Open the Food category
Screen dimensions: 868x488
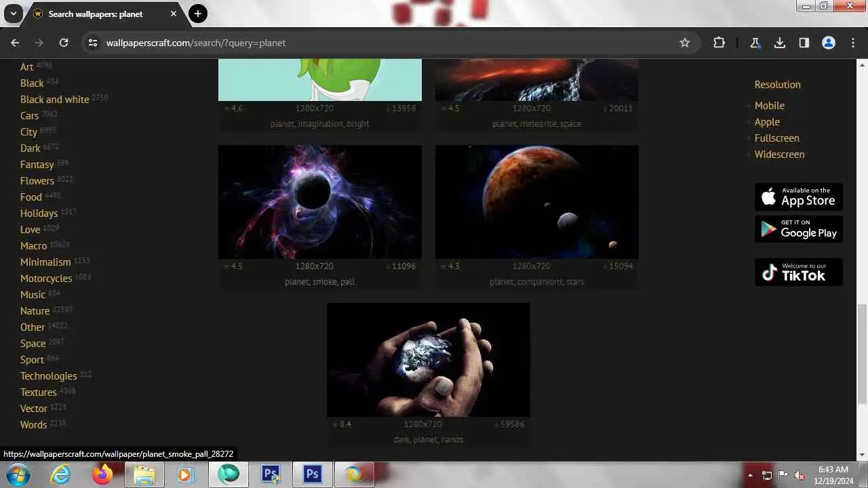[31, 197]
